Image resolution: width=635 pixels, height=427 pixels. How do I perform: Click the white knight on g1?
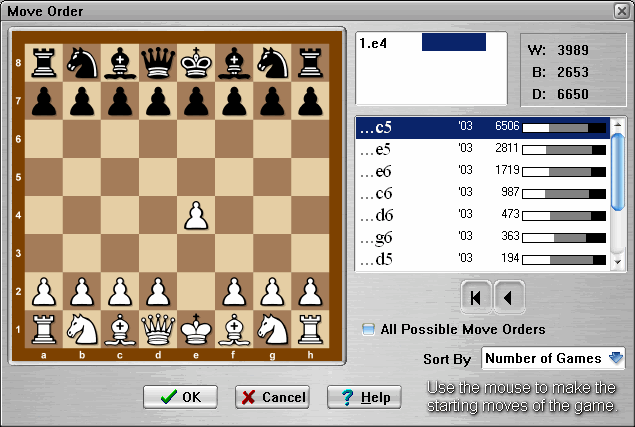(272, 328)
